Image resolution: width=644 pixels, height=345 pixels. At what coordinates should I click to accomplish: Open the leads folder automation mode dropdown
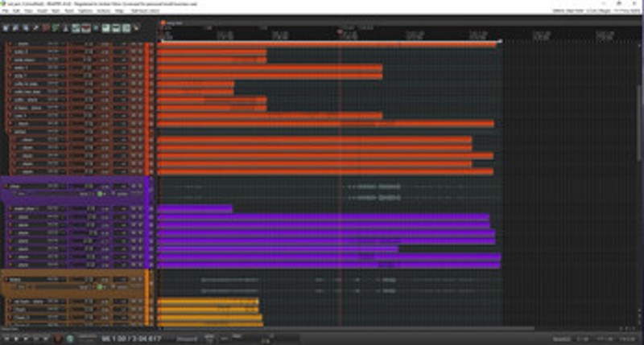tap(122, 287)
